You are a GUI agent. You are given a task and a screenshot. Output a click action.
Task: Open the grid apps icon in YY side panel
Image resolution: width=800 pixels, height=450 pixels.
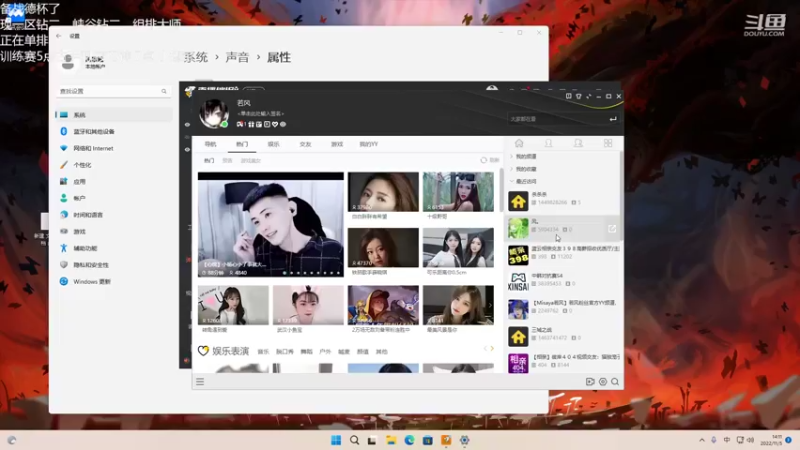(608, 143)
